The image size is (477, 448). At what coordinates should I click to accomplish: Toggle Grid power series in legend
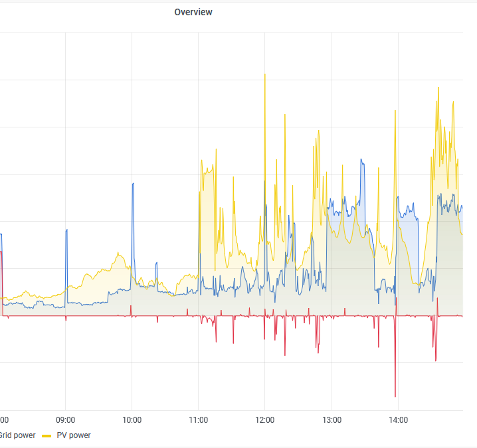pos(17,435)
